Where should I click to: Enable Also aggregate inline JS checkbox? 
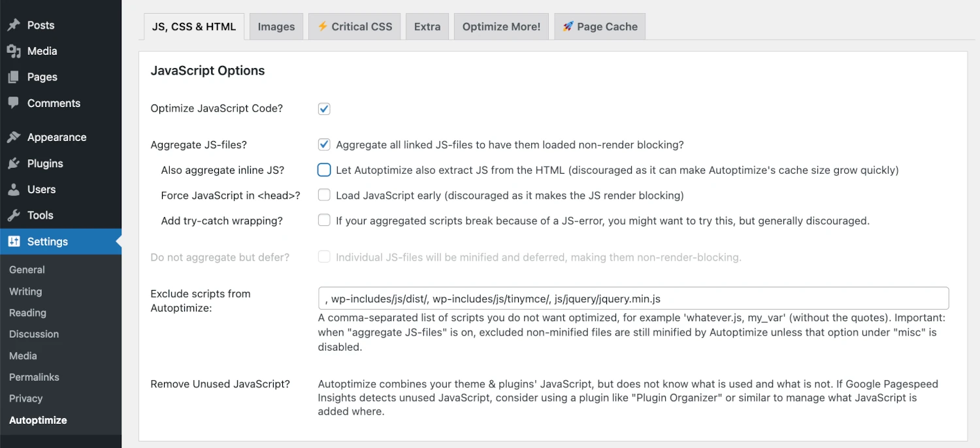(324, 170)
